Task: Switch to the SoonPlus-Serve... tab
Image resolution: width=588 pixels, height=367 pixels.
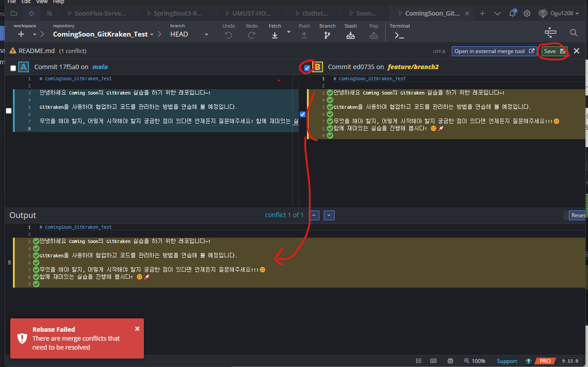Action: click(x=98, y=13)
